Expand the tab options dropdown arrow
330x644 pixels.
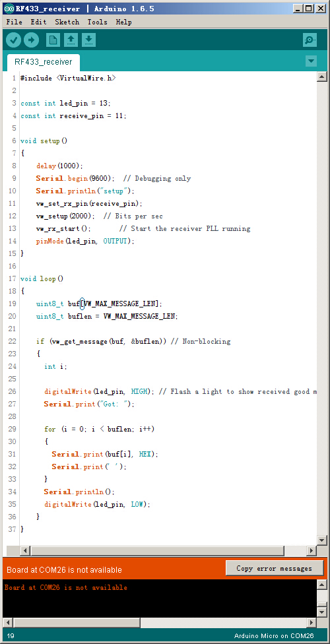[311, 61]
